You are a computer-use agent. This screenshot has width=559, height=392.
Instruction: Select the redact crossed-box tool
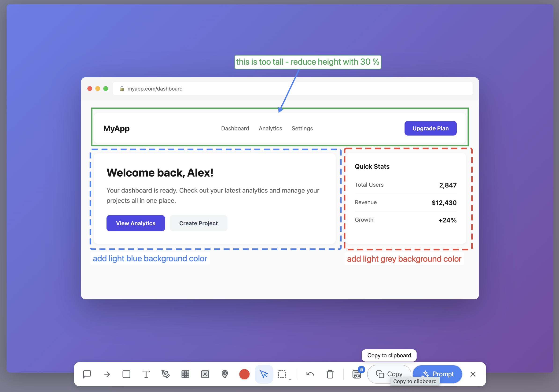(x=205, y=374)
